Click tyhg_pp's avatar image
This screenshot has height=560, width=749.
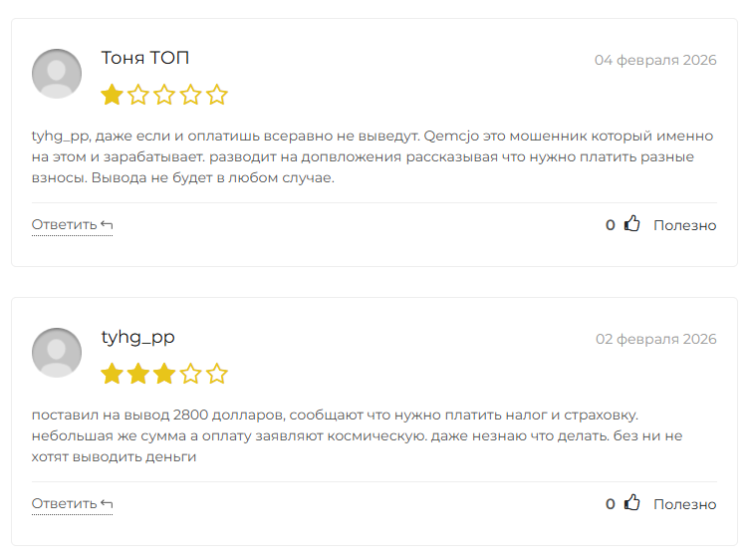click(57, 353)
